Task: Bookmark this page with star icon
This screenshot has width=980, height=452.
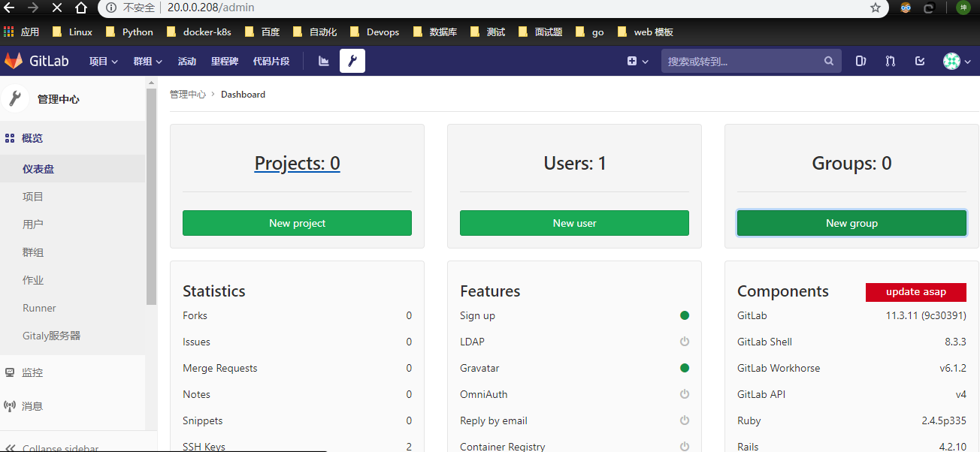Action: [x=876, y=8]
